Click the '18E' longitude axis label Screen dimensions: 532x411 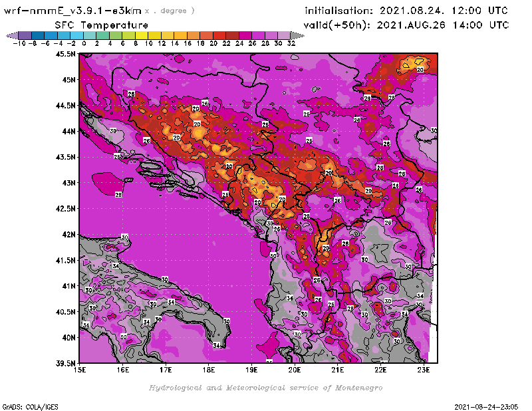coord(209,370)
